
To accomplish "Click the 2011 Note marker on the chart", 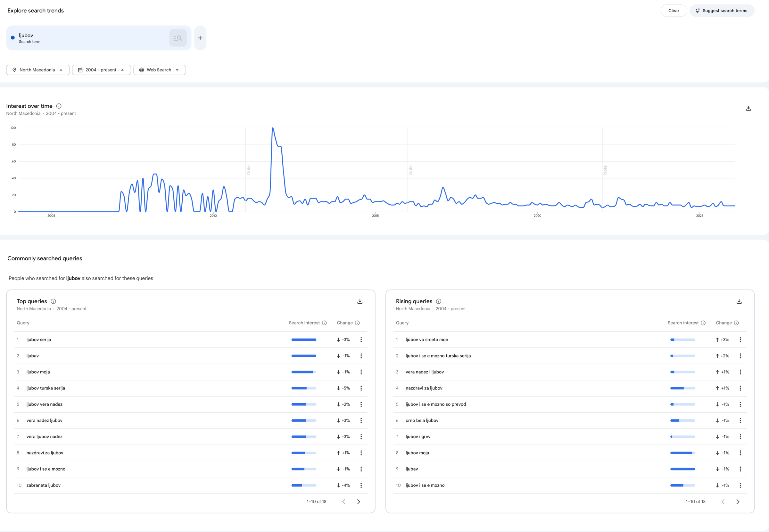I will 248,170.
